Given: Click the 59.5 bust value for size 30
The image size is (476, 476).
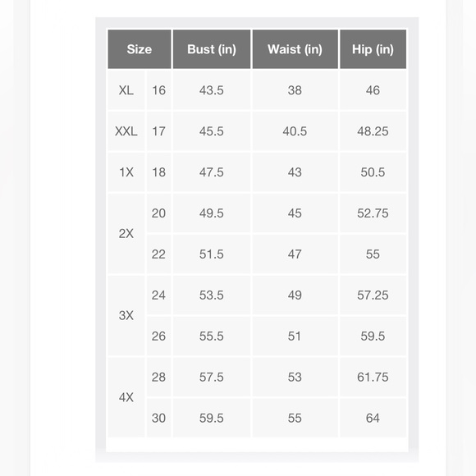Looking at the screenshot, I should point(212,418).
